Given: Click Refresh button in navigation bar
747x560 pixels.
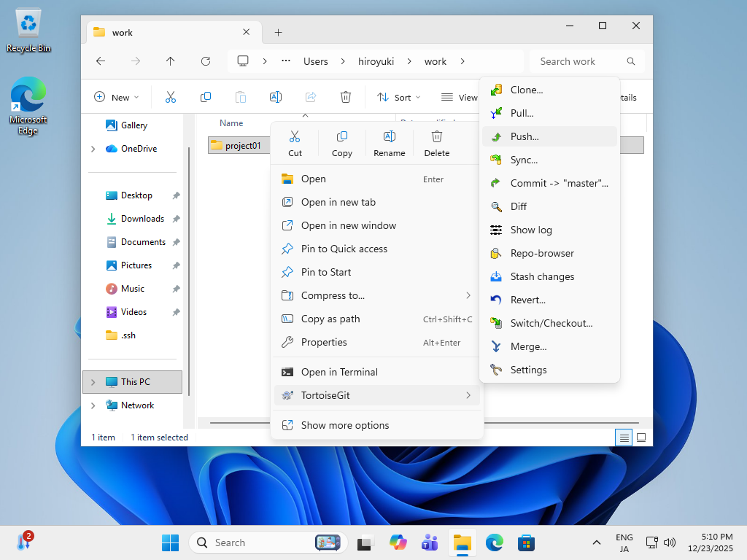Looking at the screenshot, I should point(206,62).
